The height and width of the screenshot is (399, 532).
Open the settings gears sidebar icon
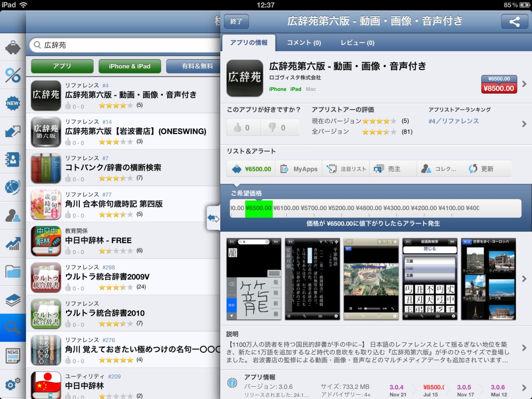coord(13,384)
